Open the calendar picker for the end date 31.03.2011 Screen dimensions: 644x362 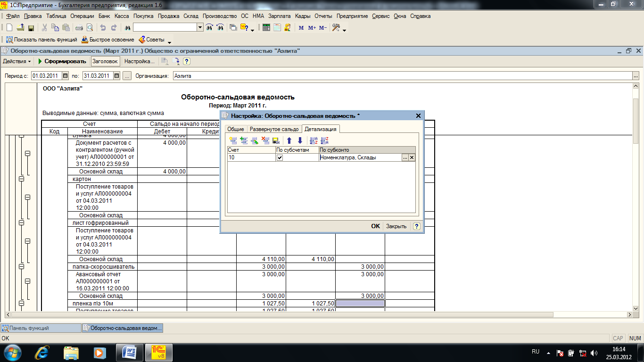pos(117,75)
